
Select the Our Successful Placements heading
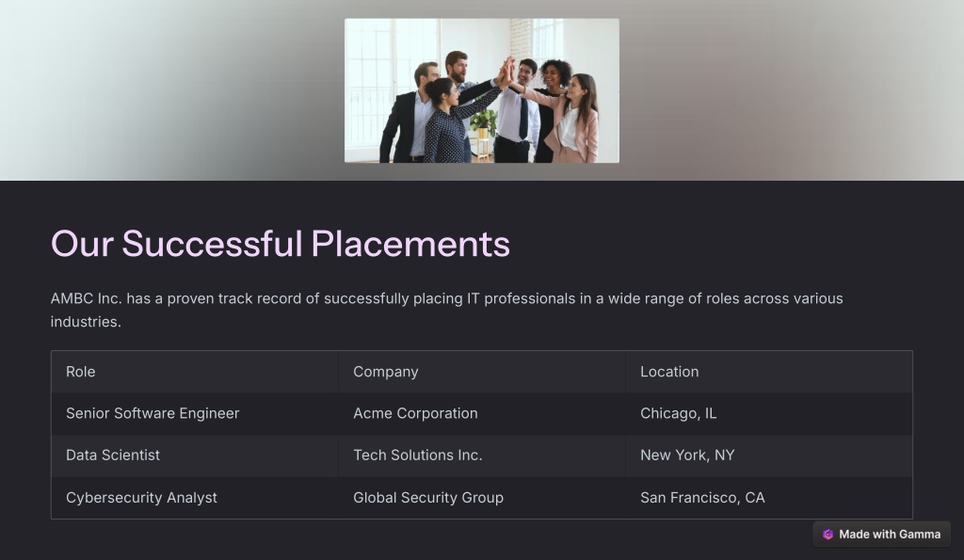(x=281, y=244)
